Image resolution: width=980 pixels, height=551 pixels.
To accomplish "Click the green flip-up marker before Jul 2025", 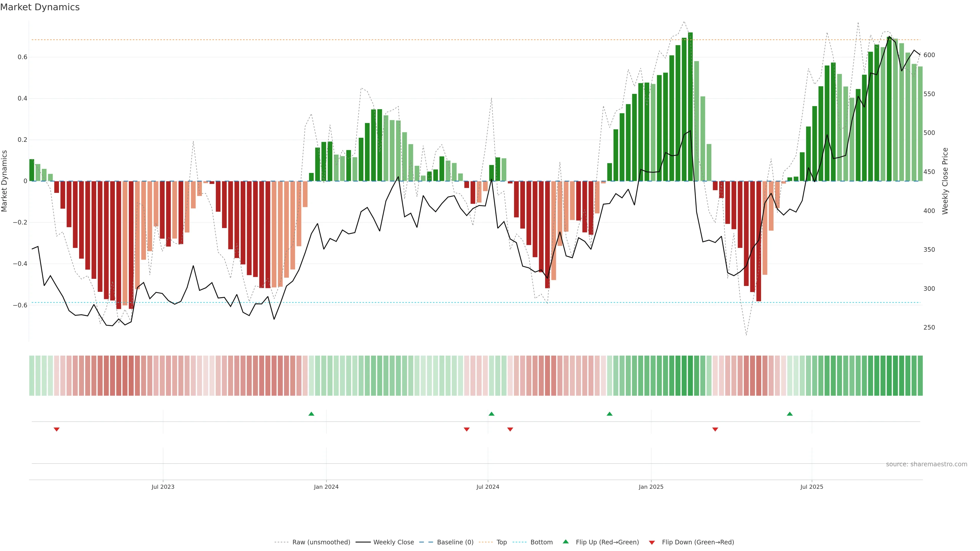I will coord(790,414).
